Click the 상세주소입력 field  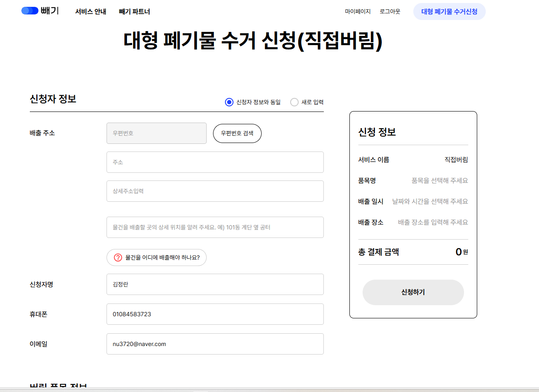(x=215, y=191)
